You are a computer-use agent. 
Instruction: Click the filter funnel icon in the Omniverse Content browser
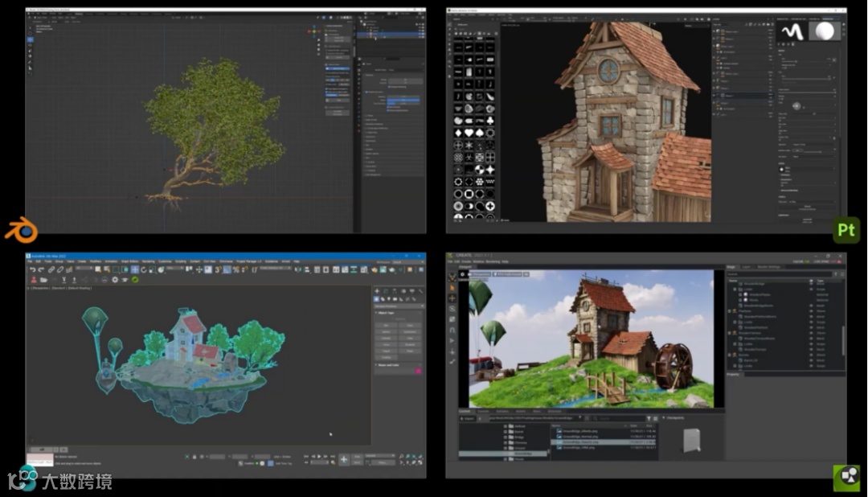coord(649,419)
